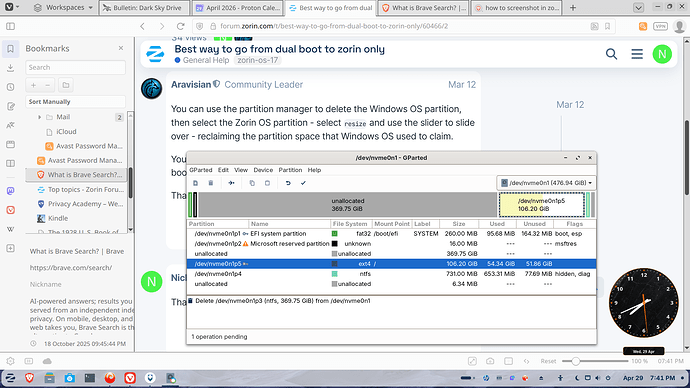Open the Sort Manually dropdown

[75, 102]
